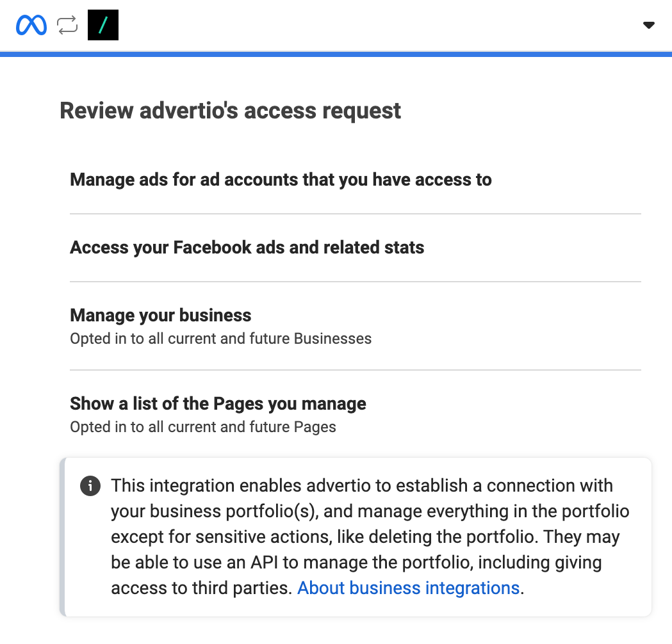Image resolution: width=672 pixels, height=644 pixels.
Task: Open 'Access your Facebook ads and related stats'
Action: click(247, 248)
